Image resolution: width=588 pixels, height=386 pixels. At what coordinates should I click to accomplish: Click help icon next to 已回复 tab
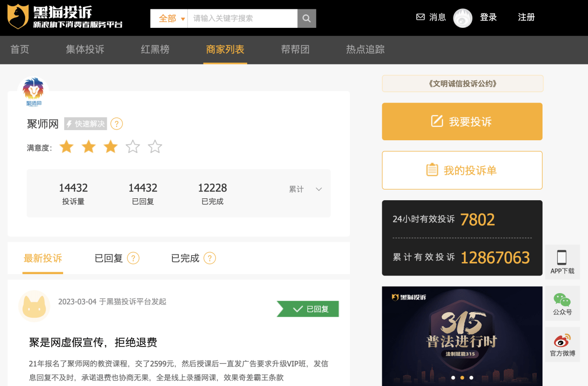pyautogui.click(x=133, y=258)
